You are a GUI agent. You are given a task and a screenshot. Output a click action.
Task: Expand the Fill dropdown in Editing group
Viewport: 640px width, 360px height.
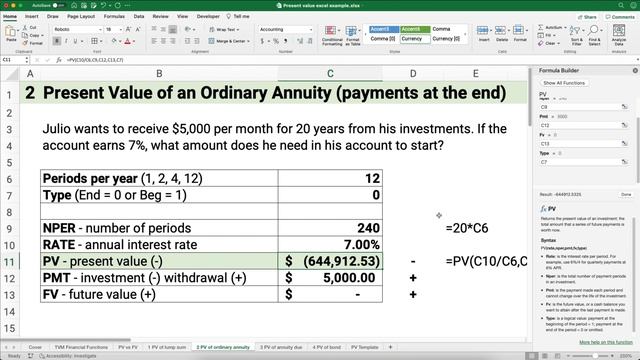tap(554, 36)
